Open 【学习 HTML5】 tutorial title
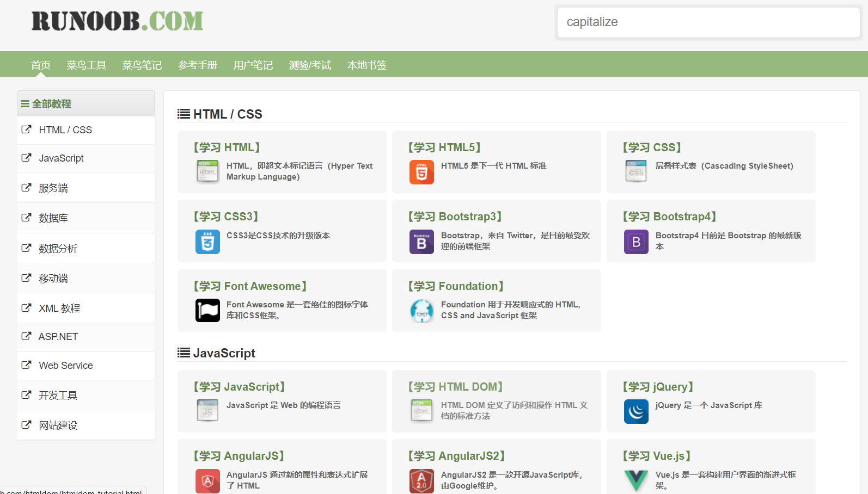The width and height of the screenshot is (868, 494). [x=445, y=147]
